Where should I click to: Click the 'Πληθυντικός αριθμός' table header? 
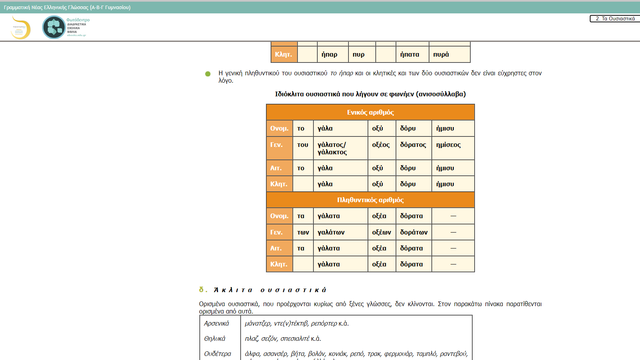click(x=370, y=200)
